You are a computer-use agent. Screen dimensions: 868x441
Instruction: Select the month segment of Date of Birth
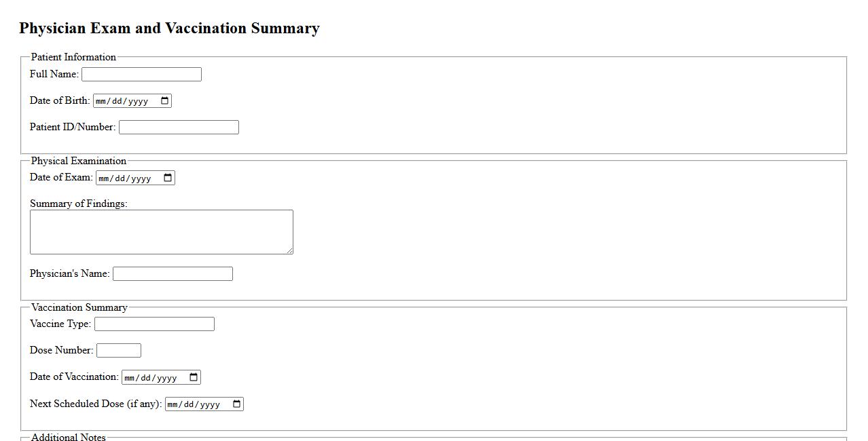coord(102,102)
